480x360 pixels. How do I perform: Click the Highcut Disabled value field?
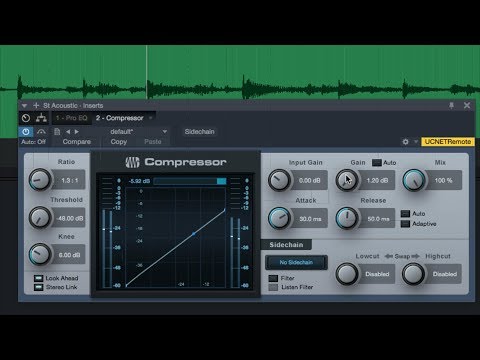coord(444,274)
